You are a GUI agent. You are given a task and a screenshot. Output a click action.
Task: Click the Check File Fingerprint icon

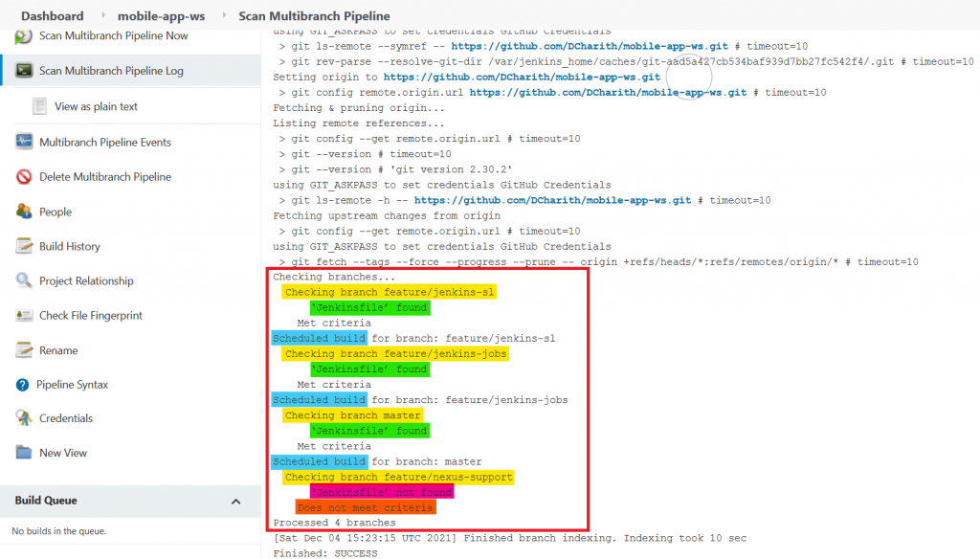point(24,315)
